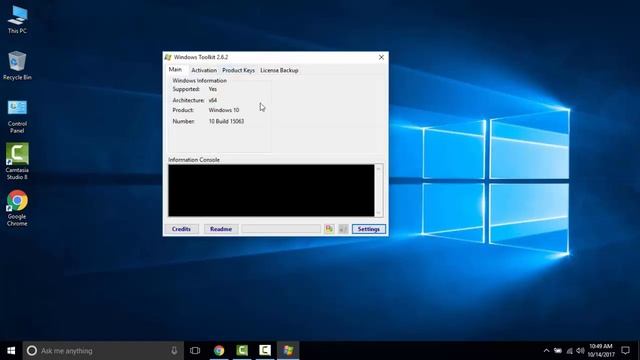The height and width of the screenshot is (360, 640).
Task: Open the white Camtasia recorder taskbar icon
Action: pyautogui.click(x=265, y=351)
